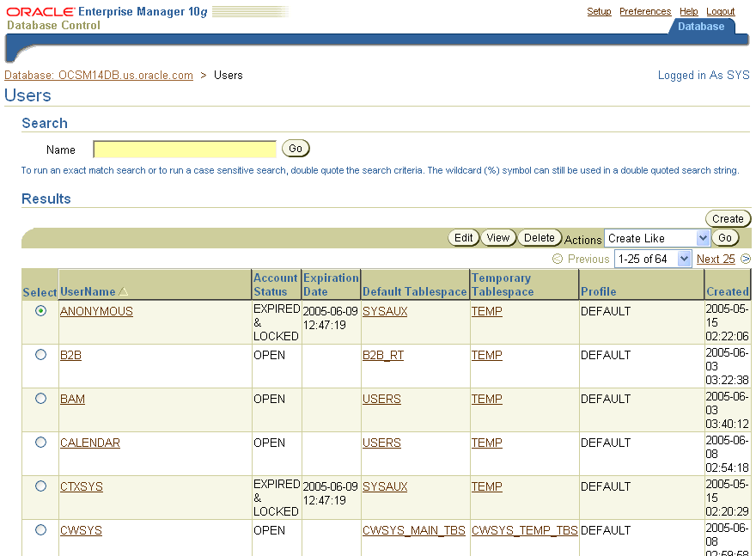
Task: Click the UserName sort ascending triangle
Action: (124, 291)
